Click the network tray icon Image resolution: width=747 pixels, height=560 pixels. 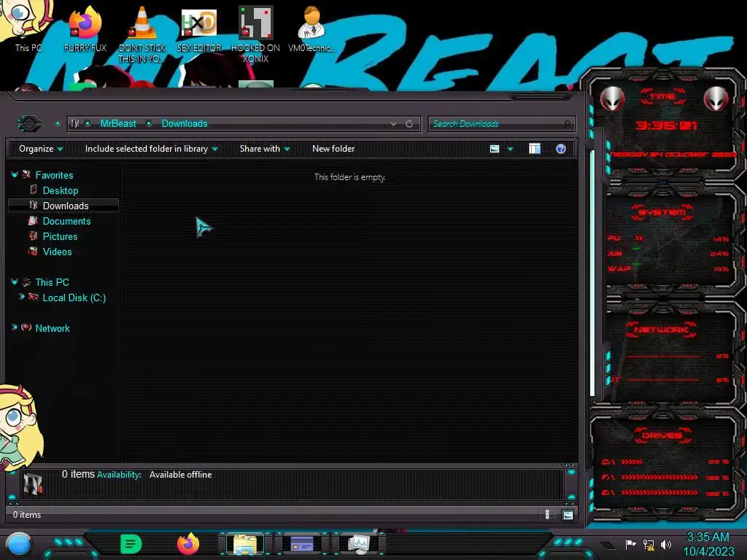coord(649,544)
